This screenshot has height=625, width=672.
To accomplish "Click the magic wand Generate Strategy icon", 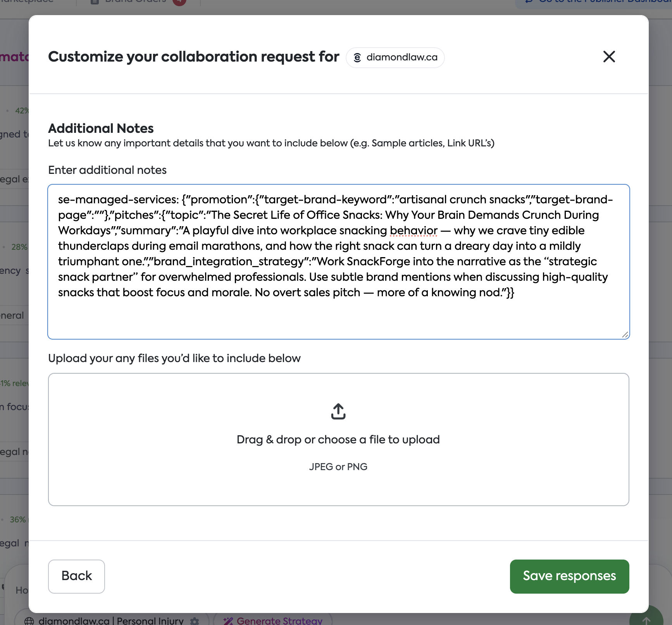I will (x=228, y=621).
